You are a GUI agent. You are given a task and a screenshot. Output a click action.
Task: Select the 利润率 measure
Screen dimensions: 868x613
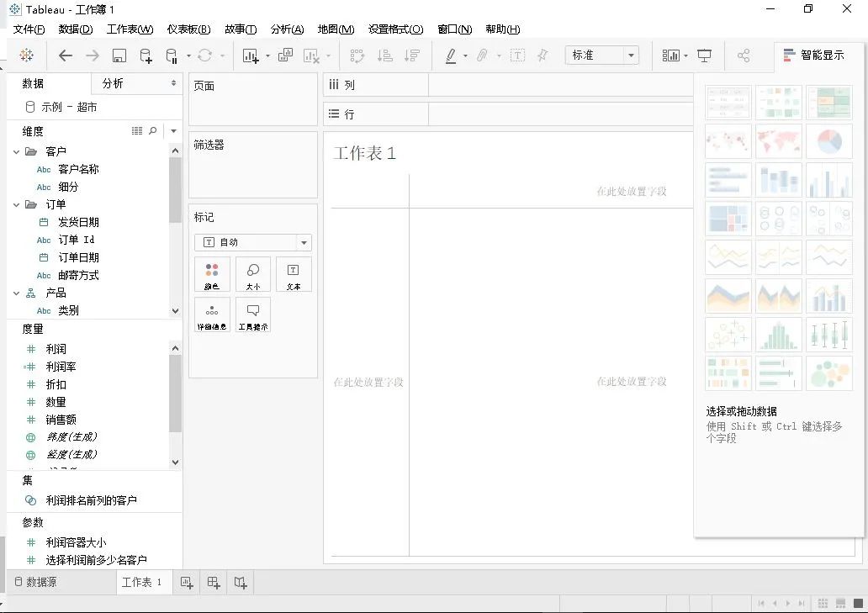click(61, 367)
